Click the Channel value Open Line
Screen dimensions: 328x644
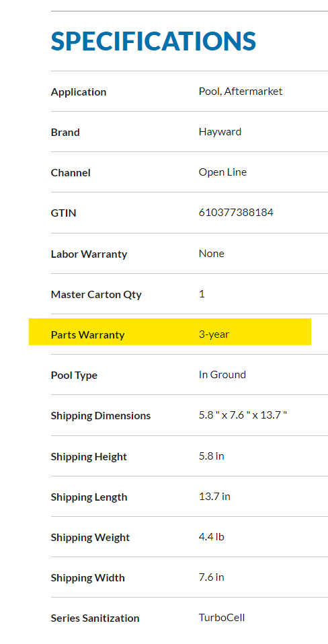click(222, 172)
